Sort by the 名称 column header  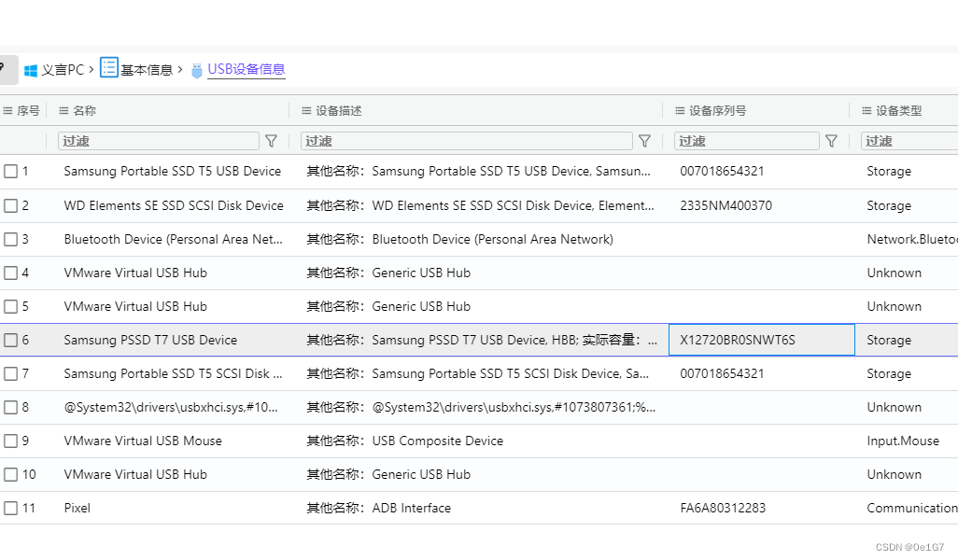click(84, 110)
